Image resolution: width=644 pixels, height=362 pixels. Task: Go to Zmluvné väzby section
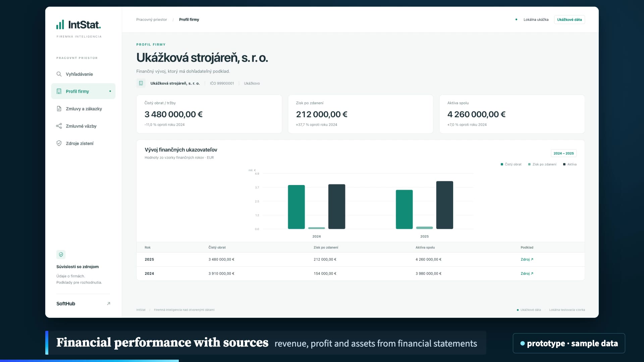click(x=83, y=126)
